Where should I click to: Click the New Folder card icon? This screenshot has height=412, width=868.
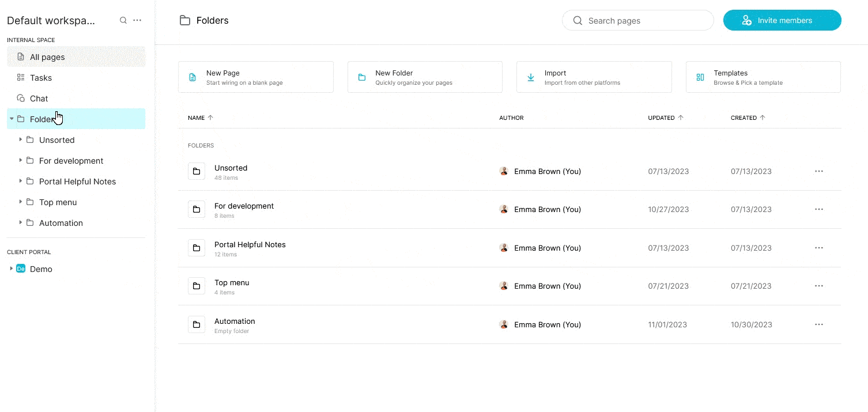coord(362,77)
